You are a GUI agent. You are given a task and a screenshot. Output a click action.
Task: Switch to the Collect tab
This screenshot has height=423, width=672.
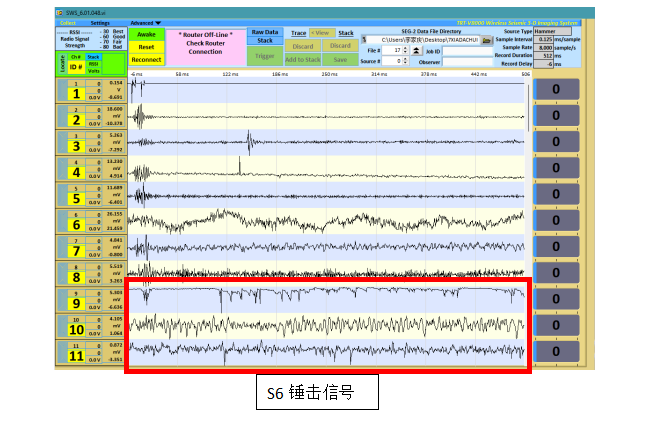67,22
